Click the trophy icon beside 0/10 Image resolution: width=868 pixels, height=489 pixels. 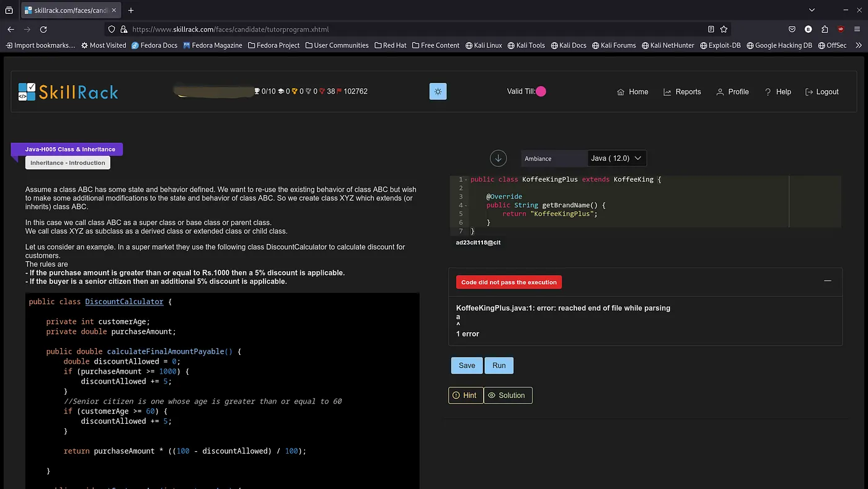tap(257, 91)
